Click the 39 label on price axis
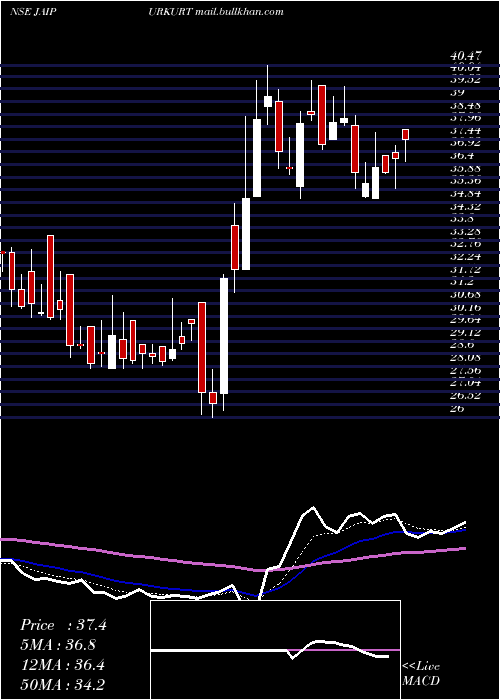Image resolution: width=500 pixels, height=700 pixels. tap(458, 92)
